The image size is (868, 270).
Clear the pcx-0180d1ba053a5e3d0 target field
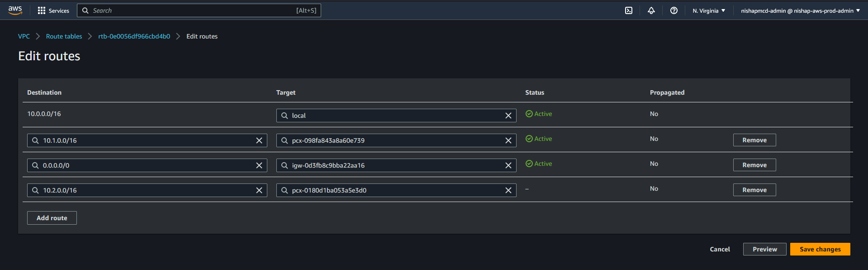(x=508, y=190)
